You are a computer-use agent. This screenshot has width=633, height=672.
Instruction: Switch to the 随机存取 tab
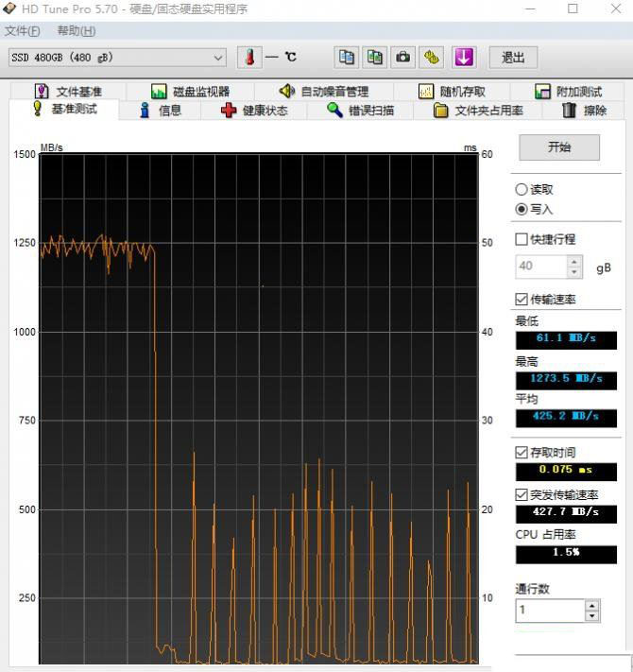pos(452,92)
